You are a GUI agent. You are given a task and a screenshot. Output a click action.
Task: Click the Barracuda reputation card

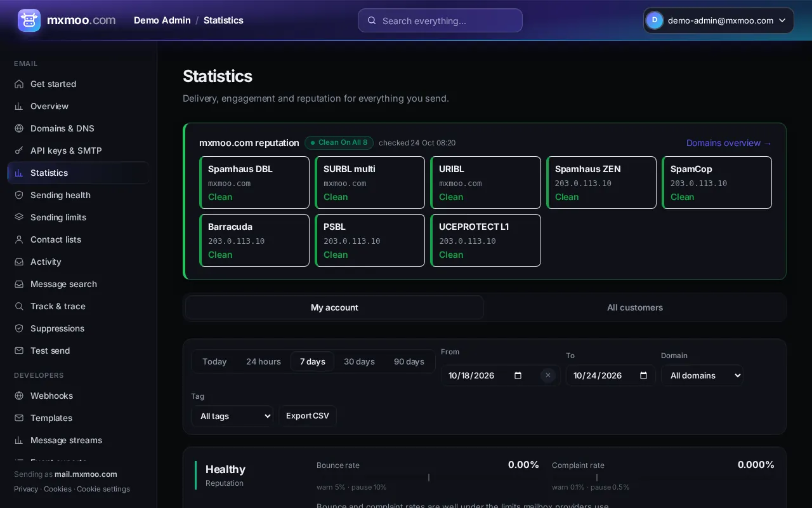(254, 241)
